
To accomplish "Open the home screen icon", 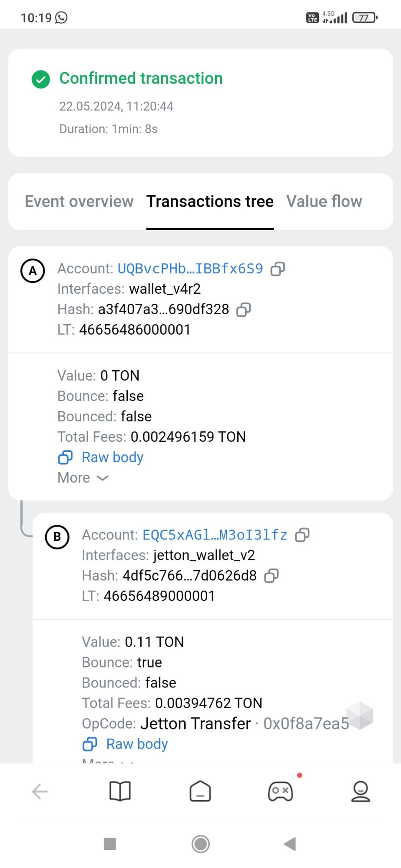I will (x=200, y=791).
